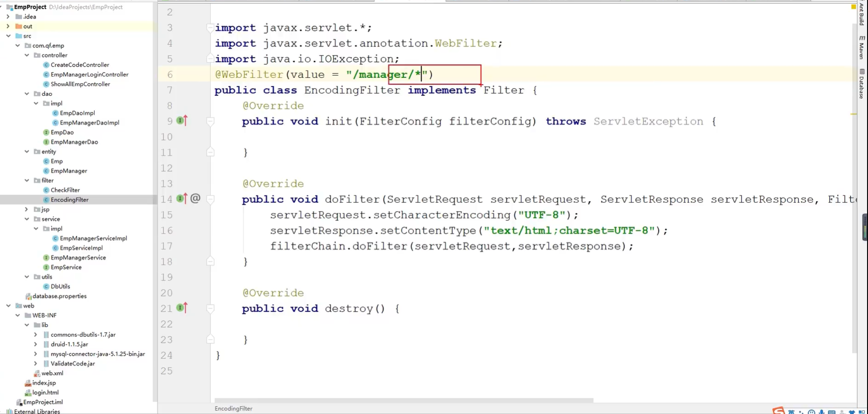The height and width of the screenshot is (414, 868).
Task: Click the editor horizontal scrollbar thumb
Action: [404, 400]
